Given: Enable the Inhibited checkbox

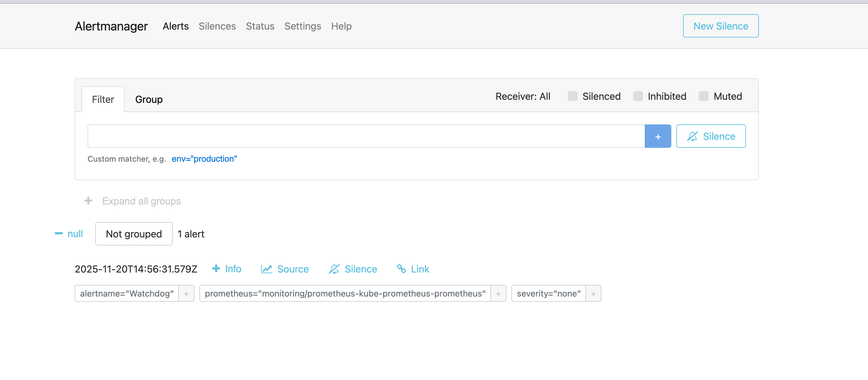Looking at the screenshot, I should coord(637,96).
